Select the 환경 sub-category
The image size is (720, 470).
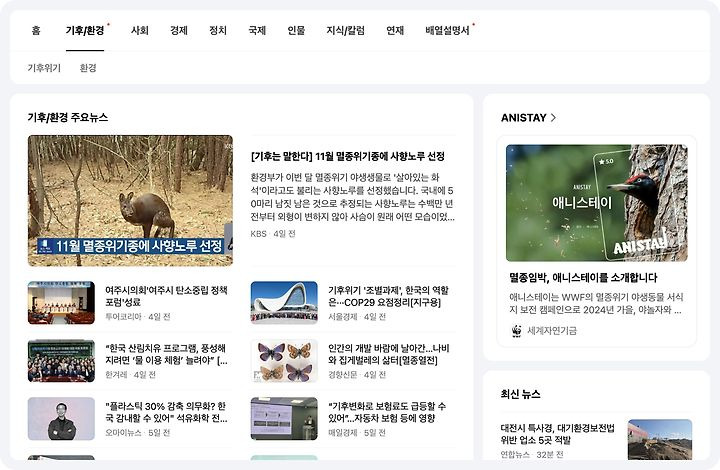click(x=88, y=68)
